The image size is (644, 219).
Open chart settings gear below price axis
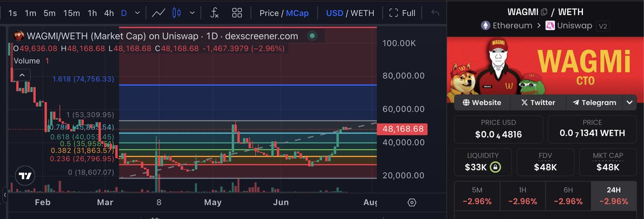[x=412, y=202]
